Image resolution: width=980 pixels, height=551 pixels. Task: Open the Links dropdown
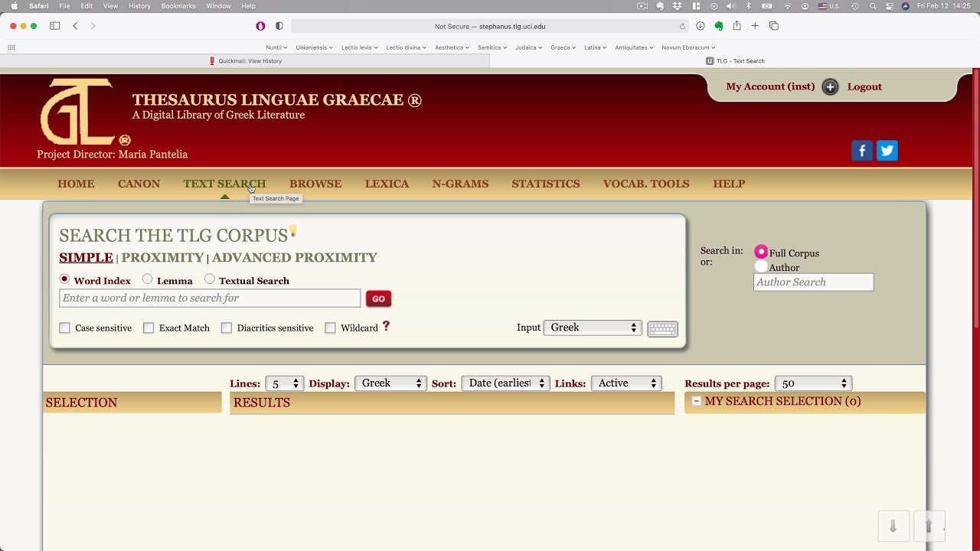(626, 383)
